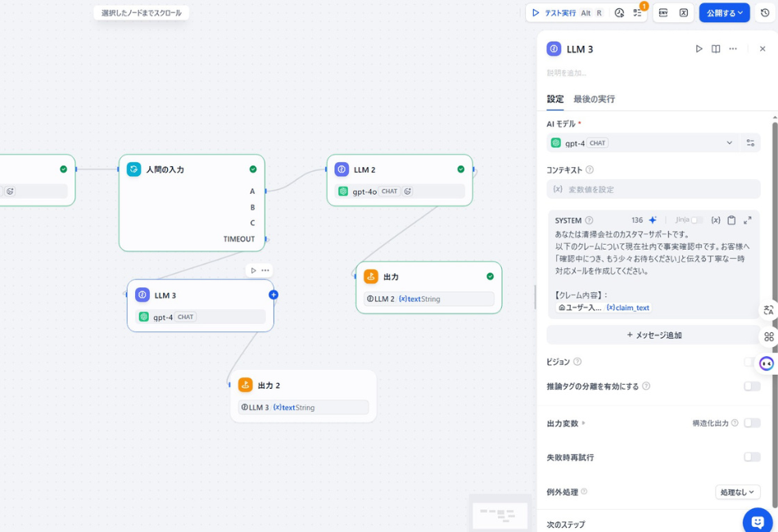Open the 処理なし exception handling dropdown

click(736, 491)
